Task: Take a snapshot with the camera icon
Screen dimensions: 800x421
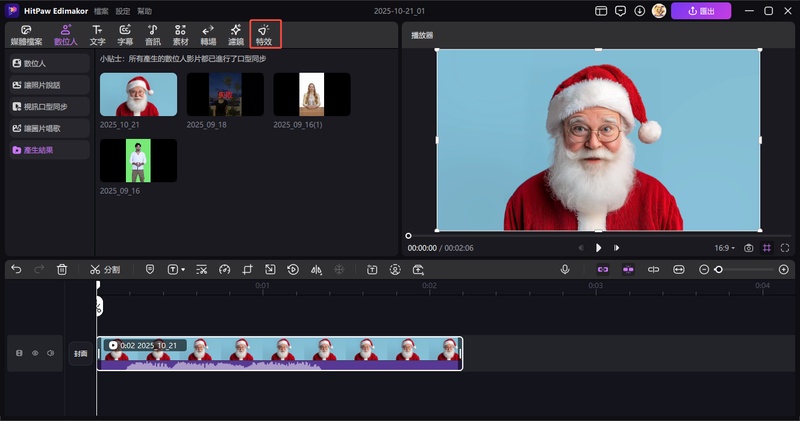Action: coord(748,247)
